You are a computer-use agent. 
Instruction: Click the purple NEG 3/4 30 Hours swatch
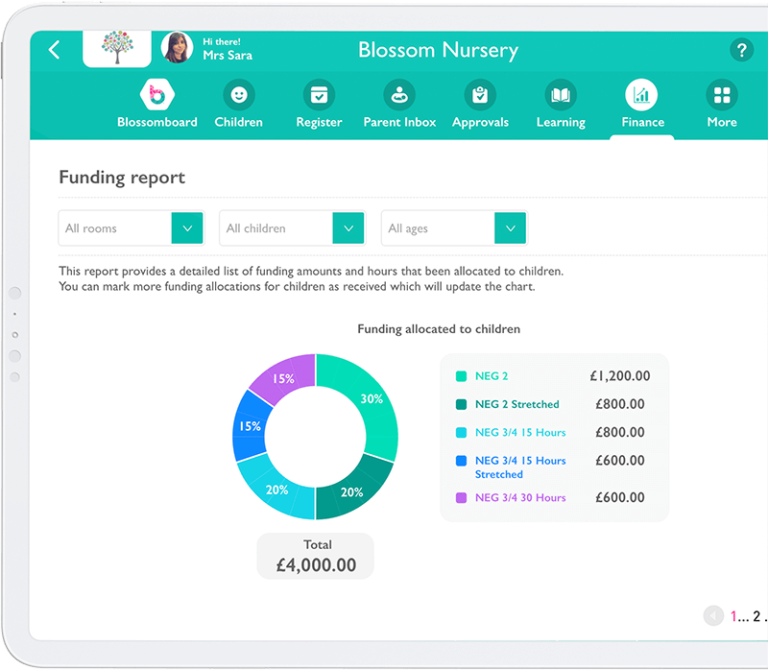[461, 498]
